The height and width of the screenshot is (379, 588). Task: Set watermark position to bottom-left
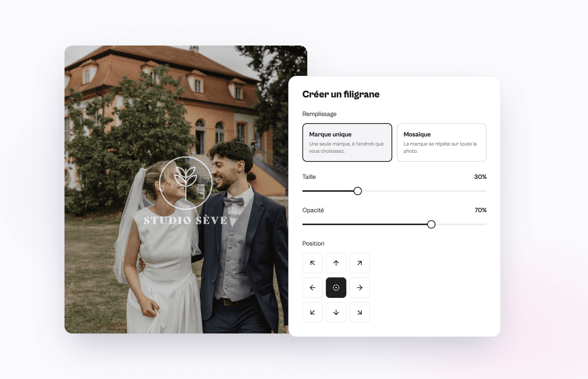coord(312,312)
